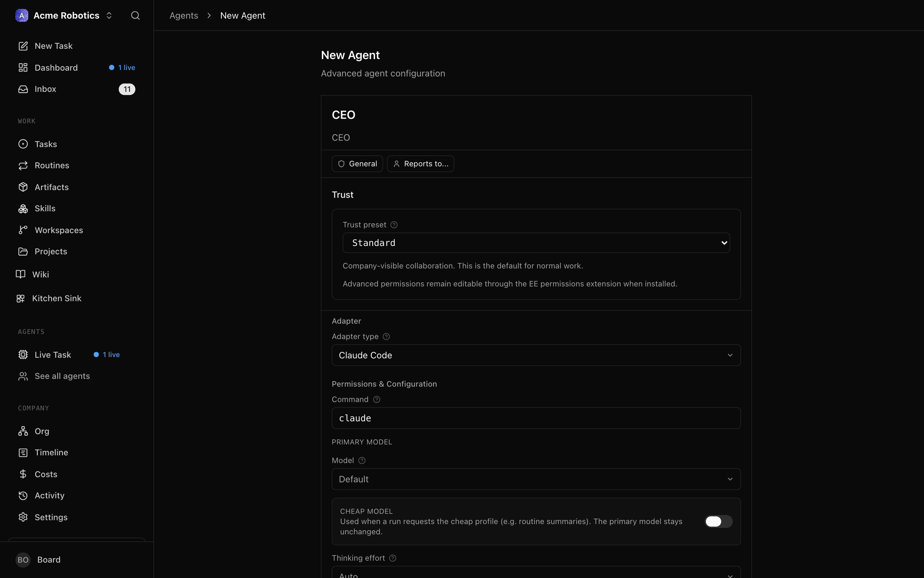Click the Workspaces branch icon
The image size is (924, 578).
(x=23, y=230)
